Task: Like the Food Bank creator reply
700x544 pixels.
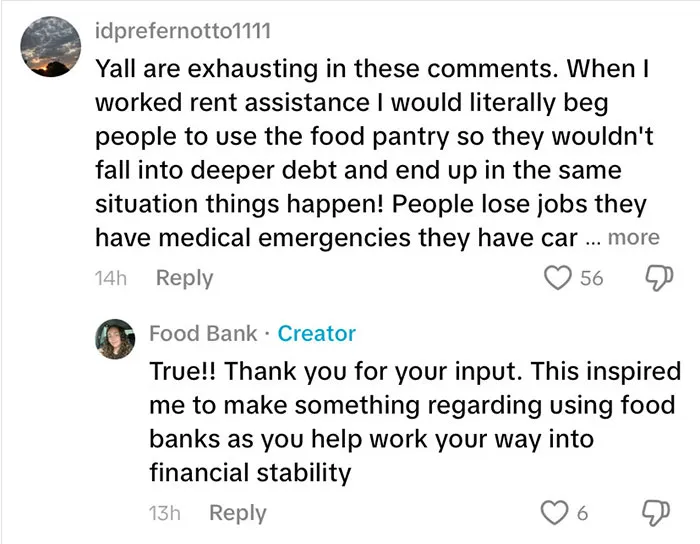Action: [554, 513]
